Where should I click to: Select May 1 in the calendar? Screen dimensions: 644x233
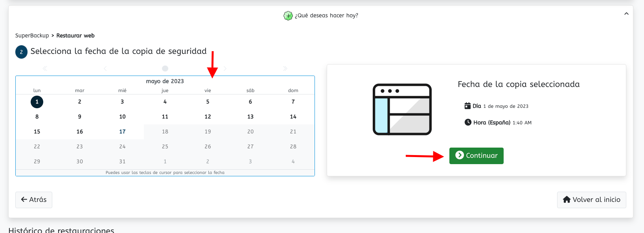click(37, 102)
